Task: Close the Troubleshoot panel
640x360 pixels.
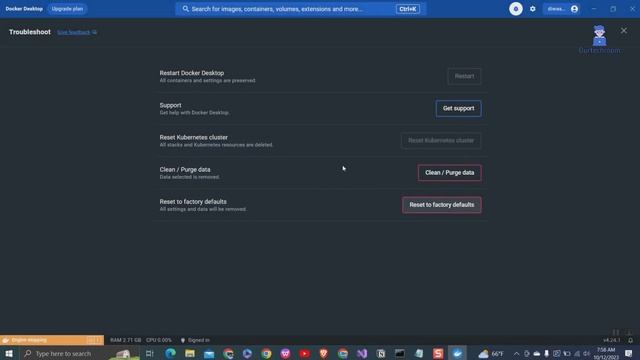Action: [x=624, y=30]
